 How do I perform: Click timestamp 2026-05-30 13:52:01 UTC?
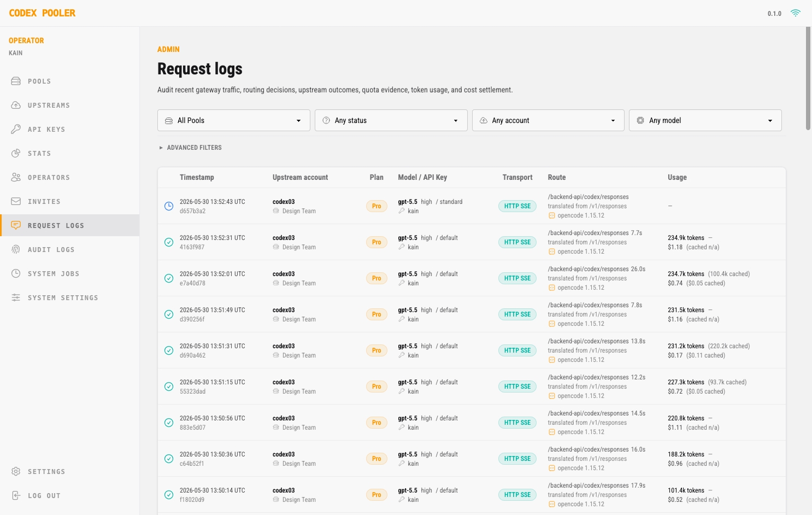point(213,274)
